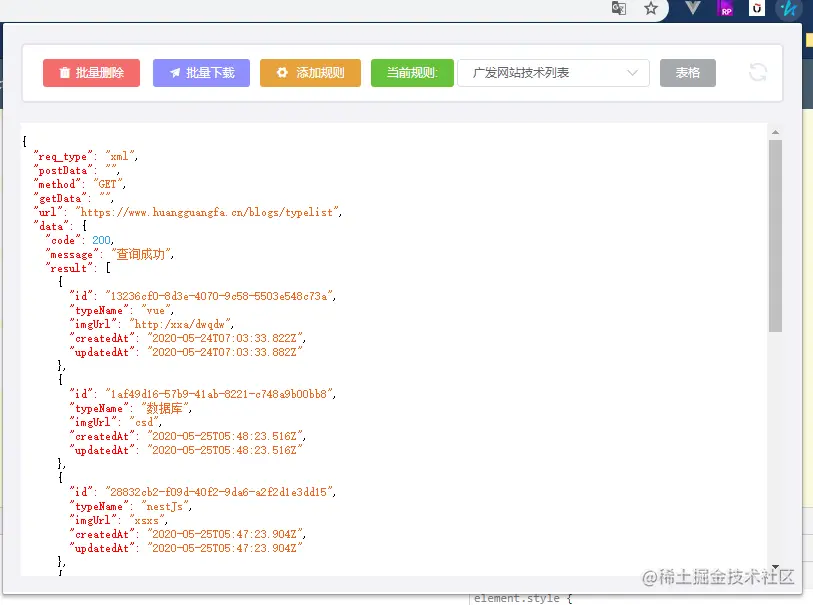This screenshot has height=605, width=813.
Task: Click the typeName "nestJs" line
Action: coord(131,506)
